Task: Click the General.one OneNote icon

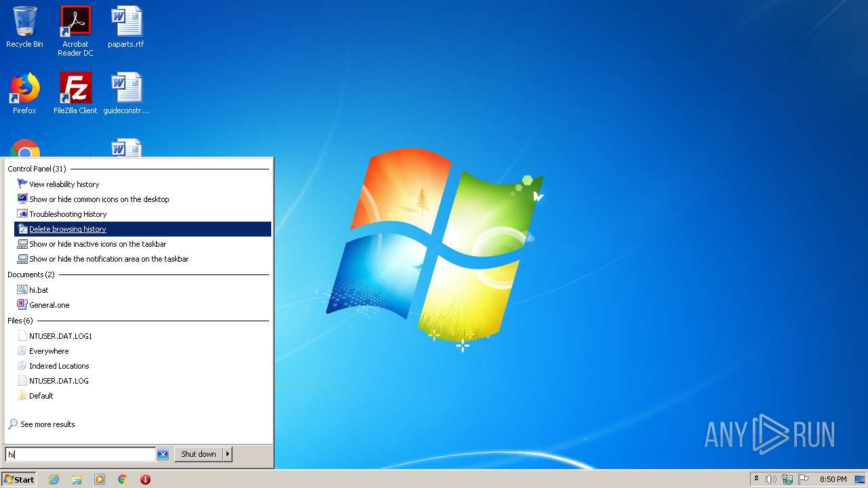Action: coord(22,305)
